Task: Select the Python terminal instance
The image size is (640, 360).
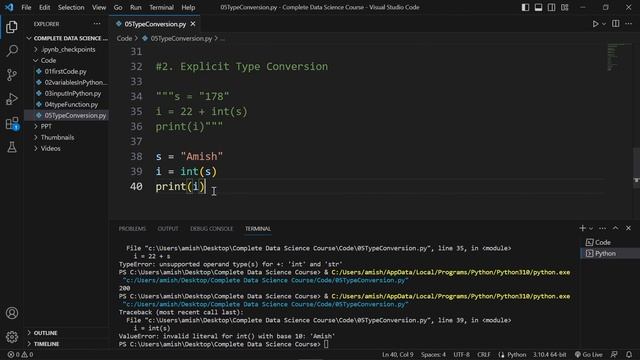Action: tap(610, 253)
